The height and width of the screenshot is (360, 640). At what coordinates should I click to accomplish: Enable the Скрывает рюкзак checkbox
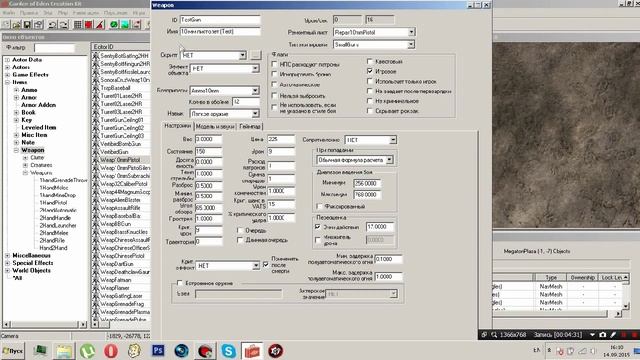coord(370,111)
